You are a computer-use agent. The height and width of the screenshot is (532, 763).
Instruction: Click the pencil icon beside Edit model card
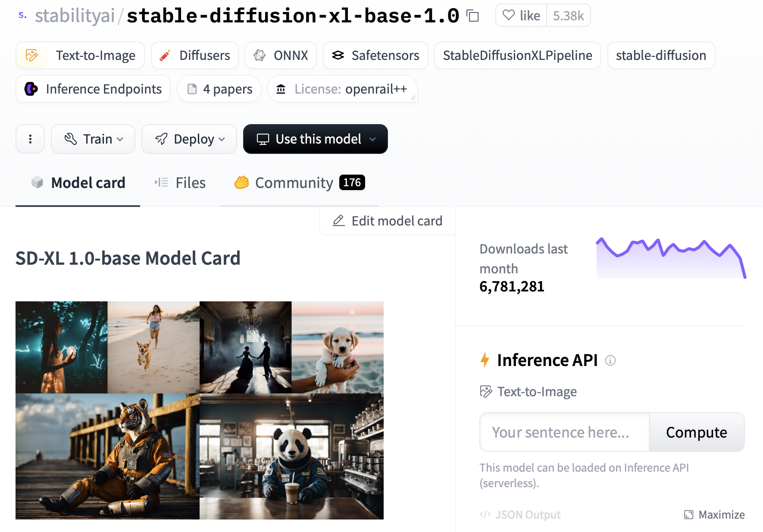339,221
